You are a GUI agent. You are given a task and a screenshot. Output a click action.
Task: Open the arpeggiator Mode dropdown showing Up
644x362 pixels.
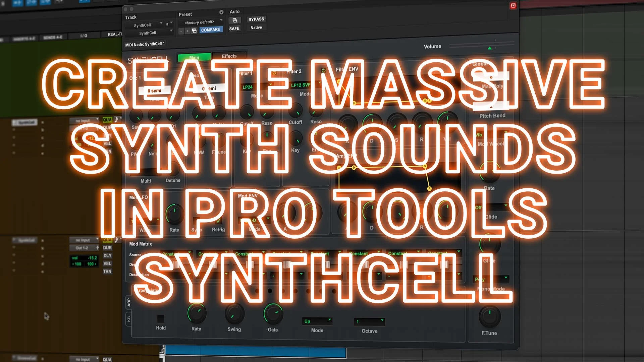pos(317,321)
